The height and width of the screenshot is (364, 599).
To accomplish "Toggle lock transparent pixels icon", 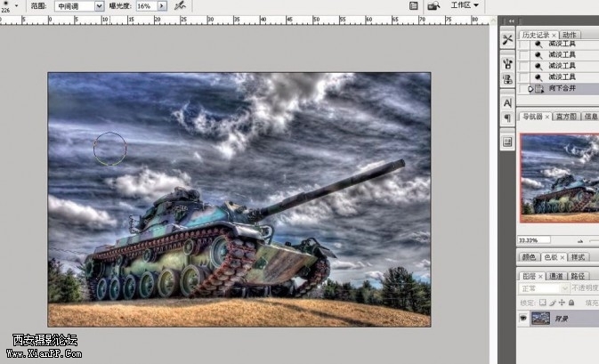I will coord(542,303).
